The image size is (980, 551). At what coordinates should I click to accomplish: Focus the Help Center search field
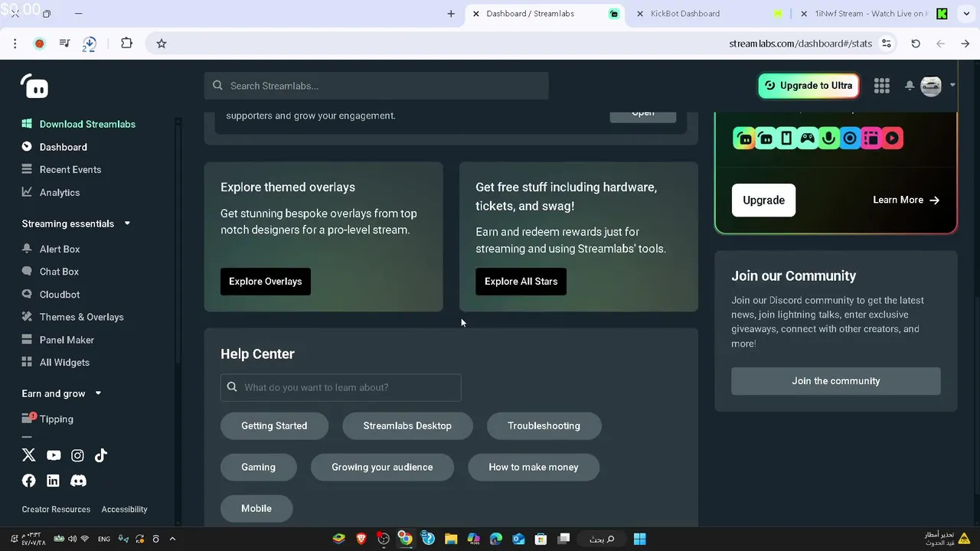pyautogui.click(x=341, y=387)
